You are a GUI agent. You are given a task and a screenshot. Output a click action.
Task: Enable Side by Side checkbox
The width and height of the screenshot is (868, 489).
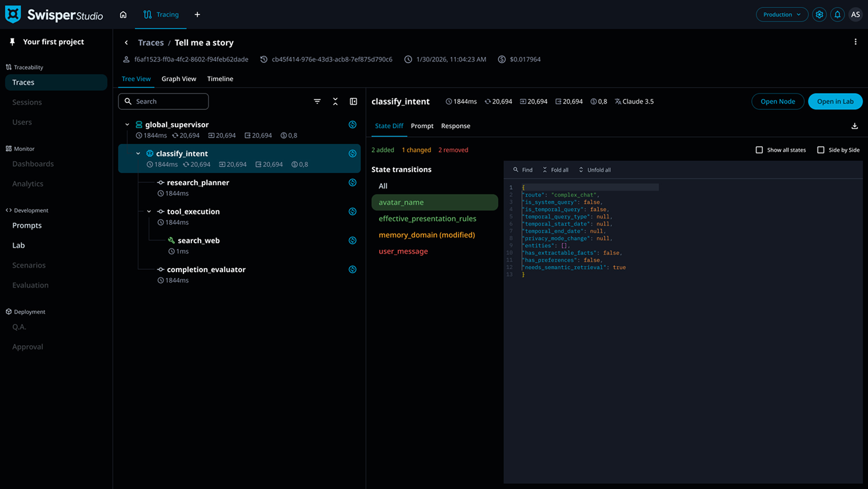pos(820,150)
